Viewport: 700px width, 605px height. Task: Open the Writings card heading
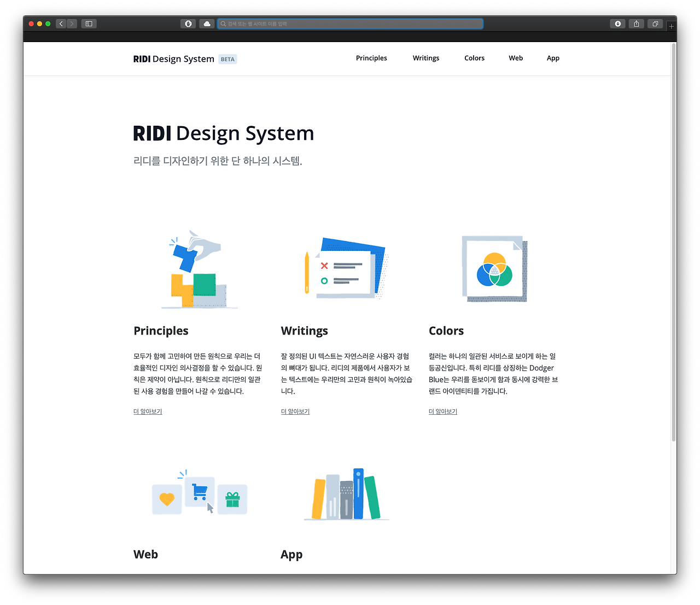(x=304, y=331)
